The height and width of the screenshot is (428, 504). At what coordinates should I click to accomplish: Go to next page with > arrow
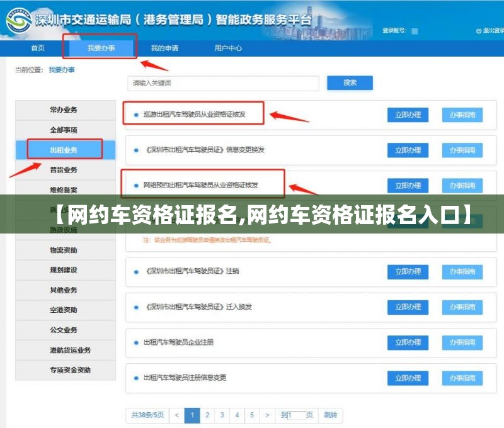267,415
